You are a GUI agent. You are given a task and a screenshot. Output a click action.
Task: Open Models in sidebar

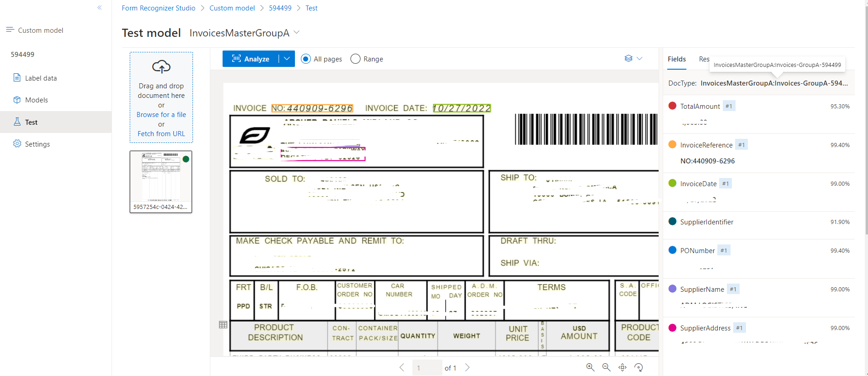pyautogui.click(x=56, y=100)
